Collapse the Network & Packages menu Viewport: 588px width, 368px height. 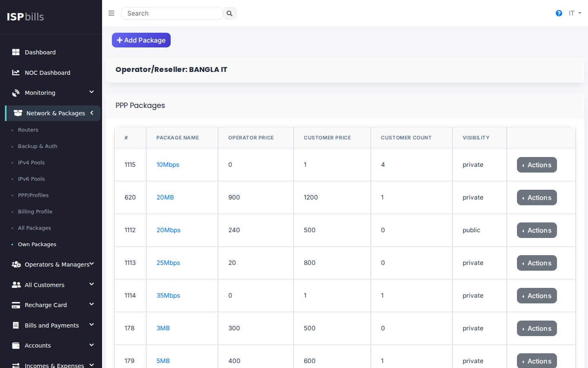[x=92, y=113]
